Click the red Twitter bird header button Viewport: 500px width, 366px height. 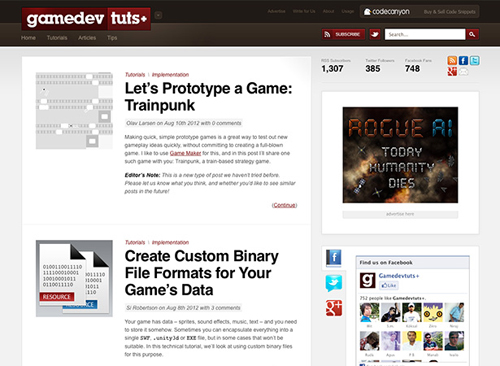375,34
